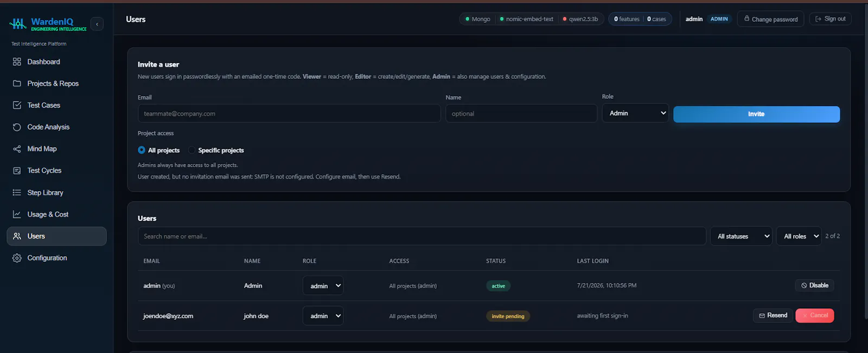This screenshot has width=868, height=353.
Task: Open the All roles filter dropdown
Action: pyautogui.click(x=799, y=236)
